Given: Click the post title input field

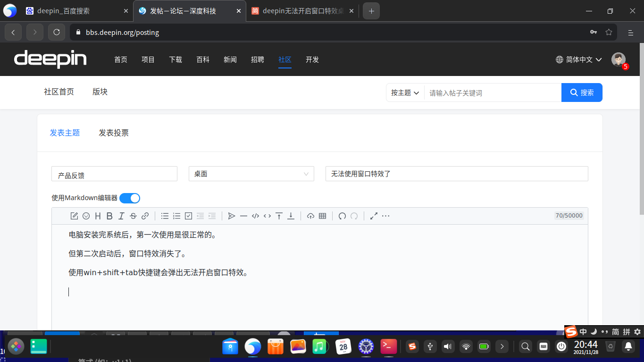Looking at the screenshot, I should [x=456, y=174].
